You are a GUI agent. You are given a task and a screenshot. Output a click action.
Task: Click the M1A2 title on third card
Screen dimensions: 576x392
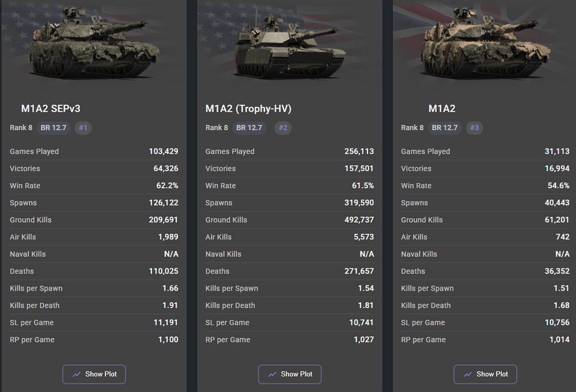(x=442, y=109)
